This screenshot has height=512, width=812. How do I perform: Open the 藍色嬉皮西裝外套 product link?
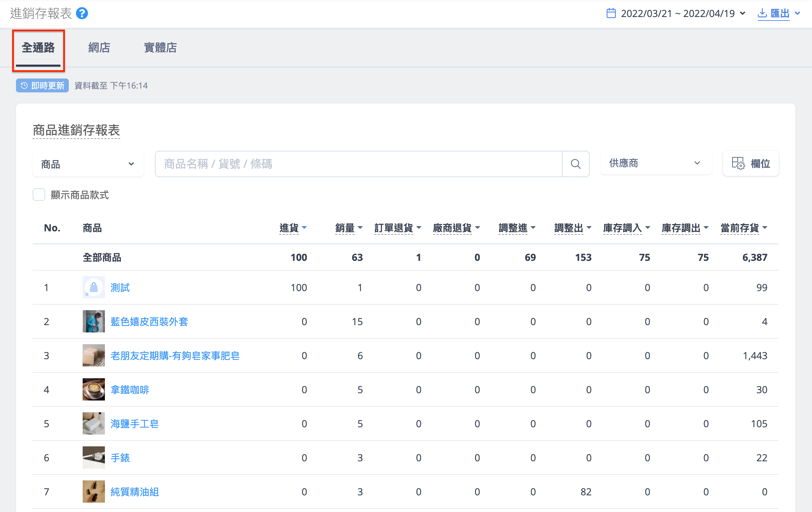[149, 322]
